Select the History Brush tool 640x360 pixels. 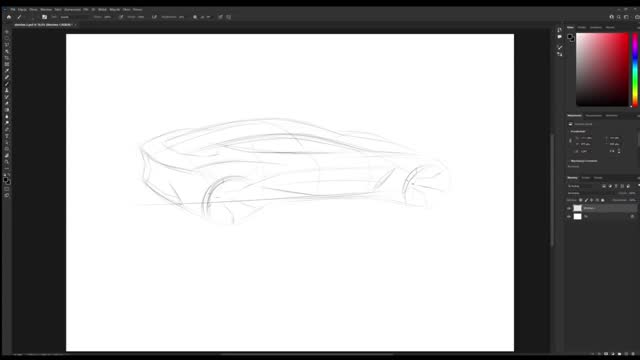coord(7,97)
